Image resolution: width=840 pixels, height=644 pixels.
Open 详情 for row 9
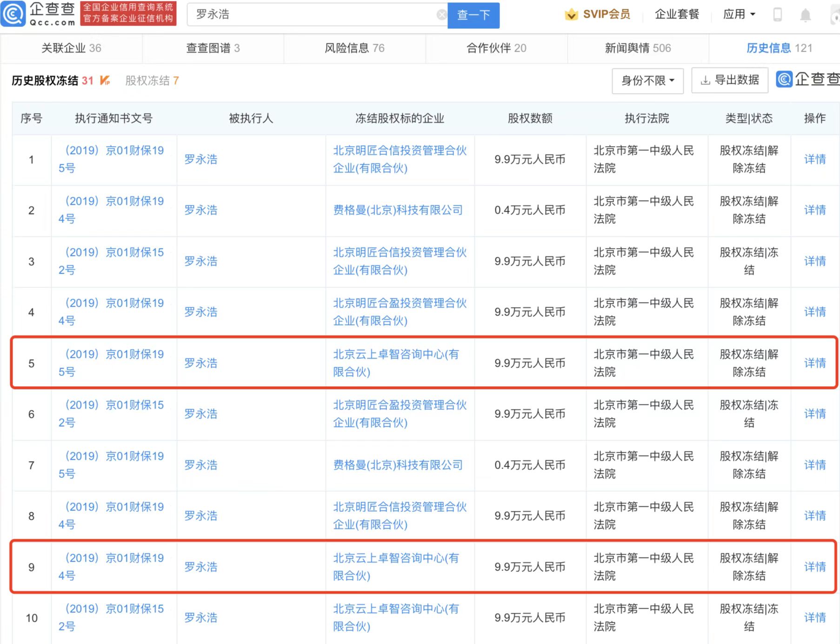click(x=815, y=567)
